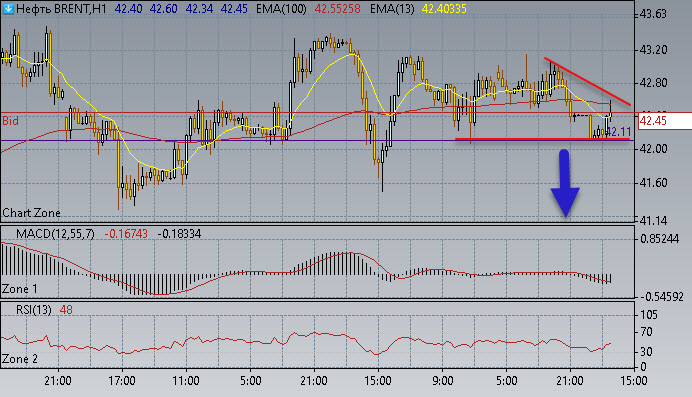Image resolution: width=692 pixels, height=397 pixels.
Task: Click the MACD value -0.16743
Action: (x=126, y=234)
